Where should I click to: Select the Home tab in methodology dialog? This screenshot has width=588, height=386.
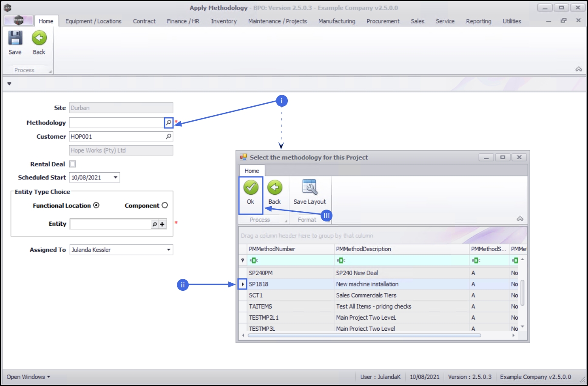pos(252,170)
